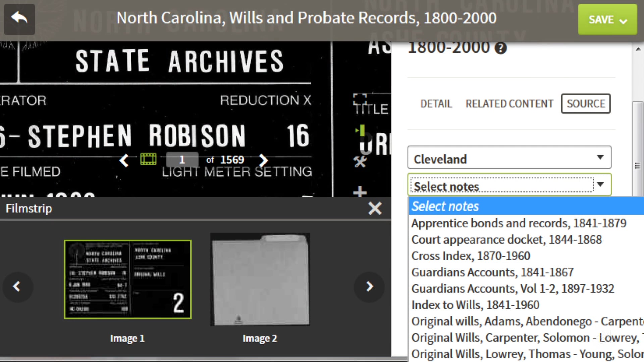Image resolution: width=644 pixels, height=362 pixels.
Task: Open the Cleveland county dropdown
Action: coord(509,158)
